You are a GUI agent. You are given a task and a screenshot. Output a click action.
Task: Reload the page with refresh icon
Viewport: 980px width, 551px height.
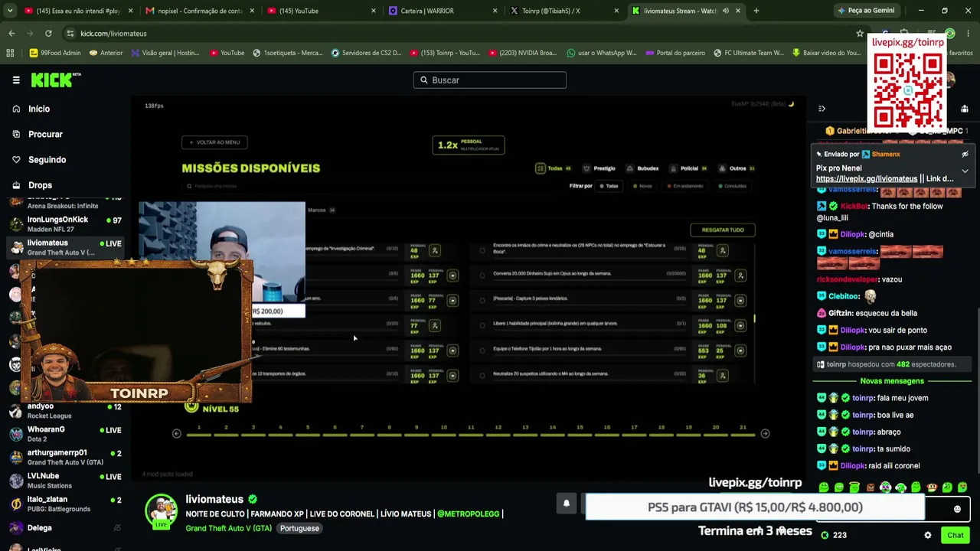coord(48,34)
